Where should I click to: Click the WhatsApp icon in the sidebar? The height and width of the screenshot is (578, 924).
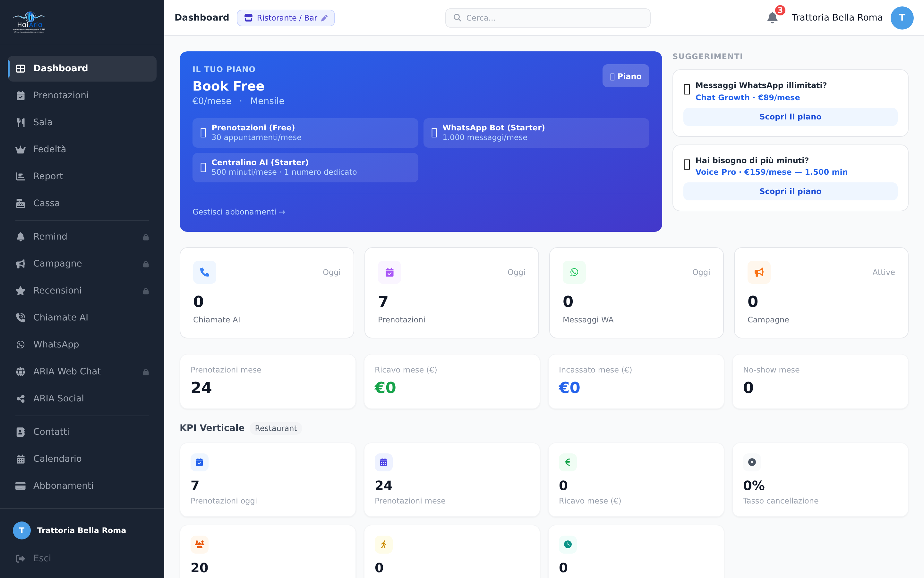point(21,345)
